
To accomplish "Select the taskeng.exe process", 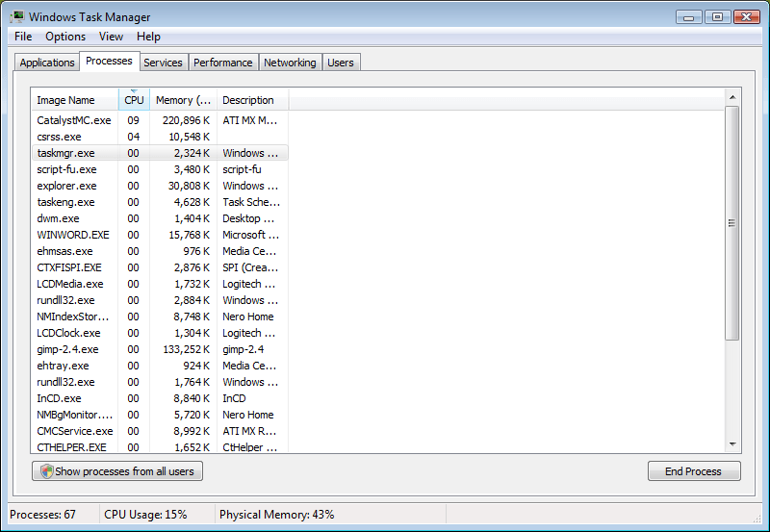I will 160,202.
